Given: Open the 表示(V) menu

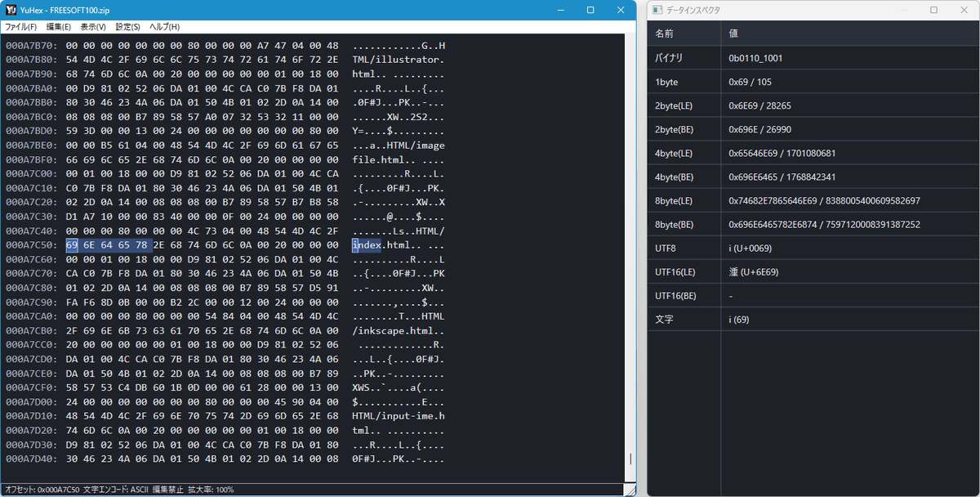Looking at the screenshot, I should click(94, 27).
